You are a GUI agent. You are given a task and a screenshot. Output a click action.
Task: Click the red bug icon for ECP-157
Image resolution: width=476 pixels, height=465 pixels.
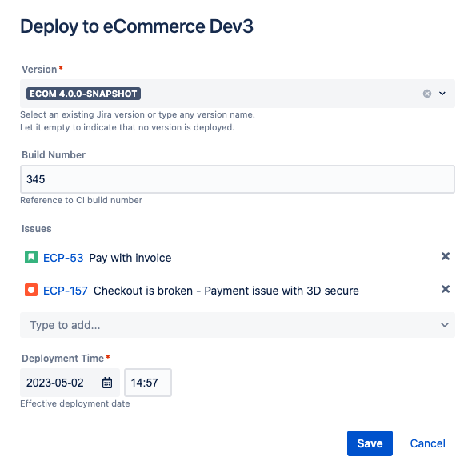tap(31, 290)
